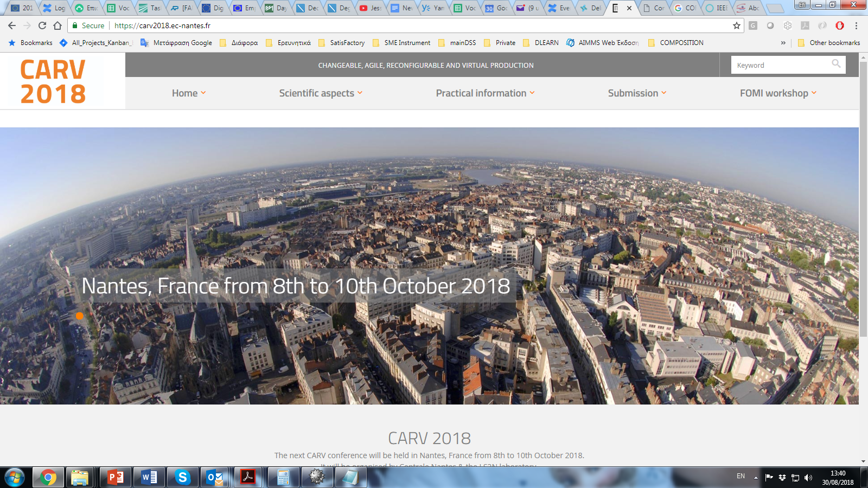The height and width of the screenshot is (488, 868).
Task: Click the EN language indicator
Action: [x=741, y=476]
